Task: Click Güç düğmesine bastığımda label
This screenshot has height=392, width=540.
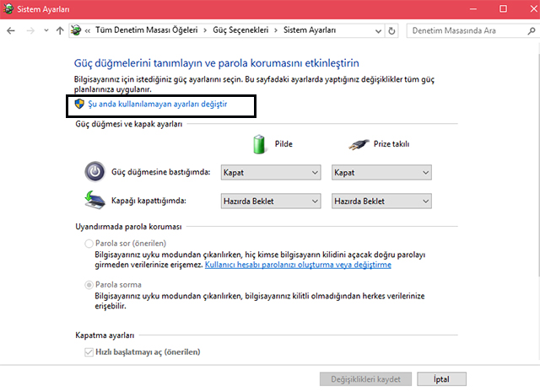Action: (x=160, y=172)
